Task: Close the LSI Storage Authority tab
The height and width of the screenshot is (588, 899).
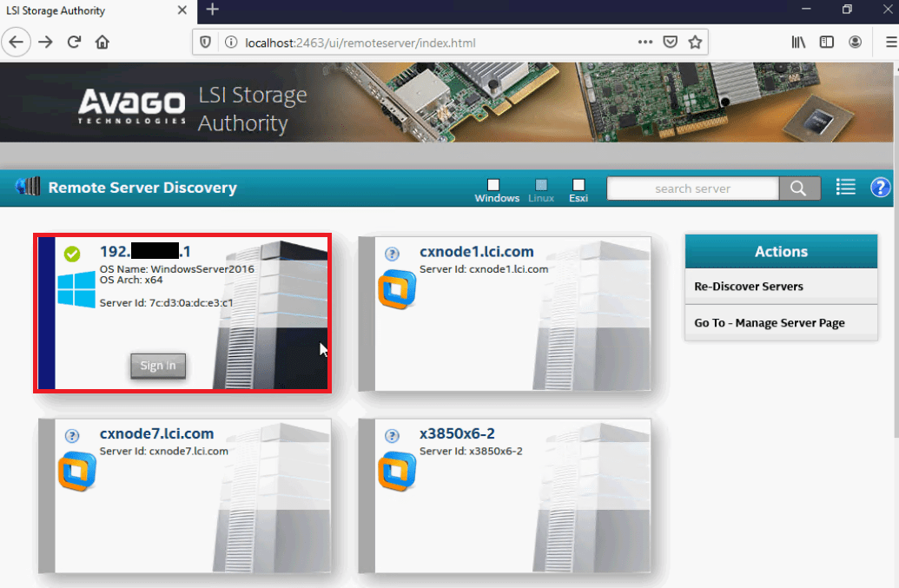Action: coord(182,10)
